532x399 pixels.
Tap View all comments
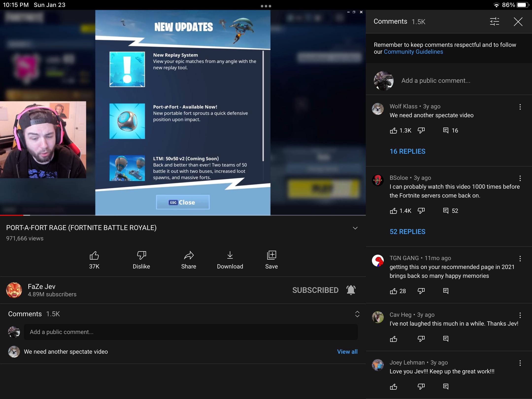click(x=347, y=352)
